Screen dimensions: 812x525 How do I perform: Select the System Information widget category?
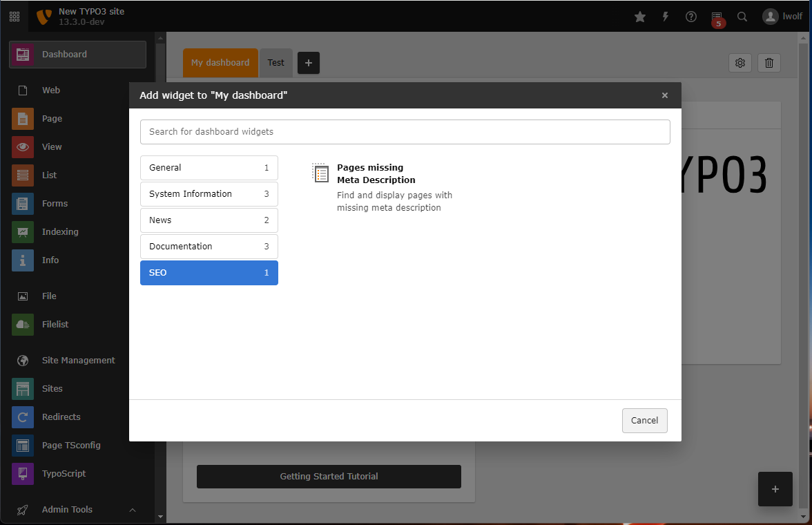209,194
